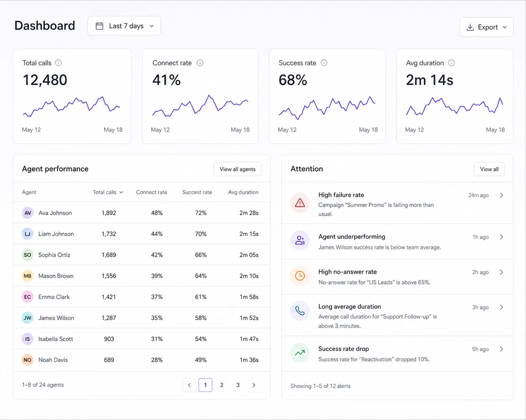
Task: Expand the Agent underperforming alert chevron
Action: [501, 237]
